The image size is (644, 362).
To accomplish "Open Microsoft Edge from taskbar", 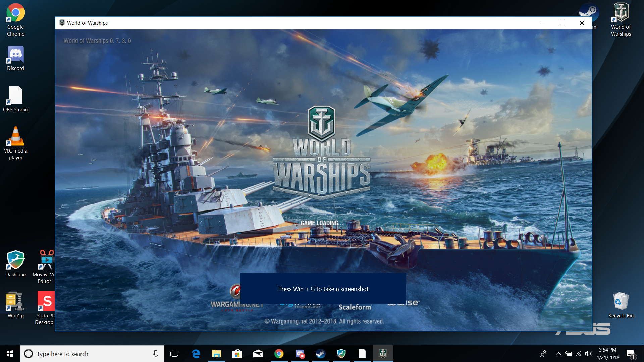I will coord(196,354).
